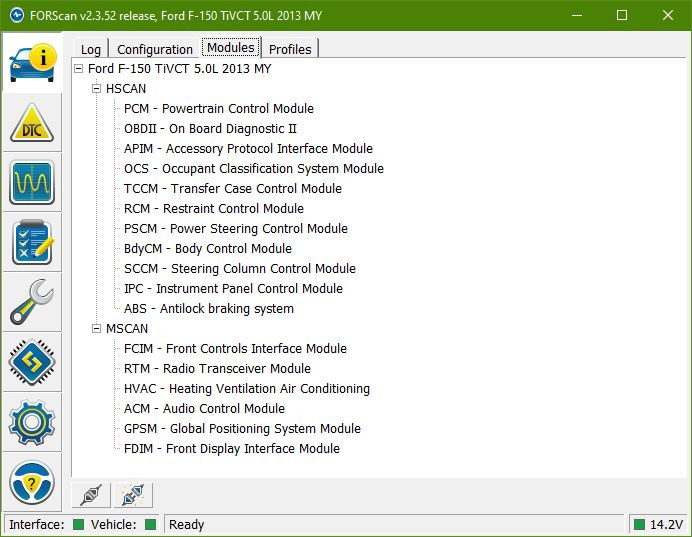Screen dimensions: 692x537
Task: Select FCIM - Front Controls Interface Module
Action: [x=235, y=349]
